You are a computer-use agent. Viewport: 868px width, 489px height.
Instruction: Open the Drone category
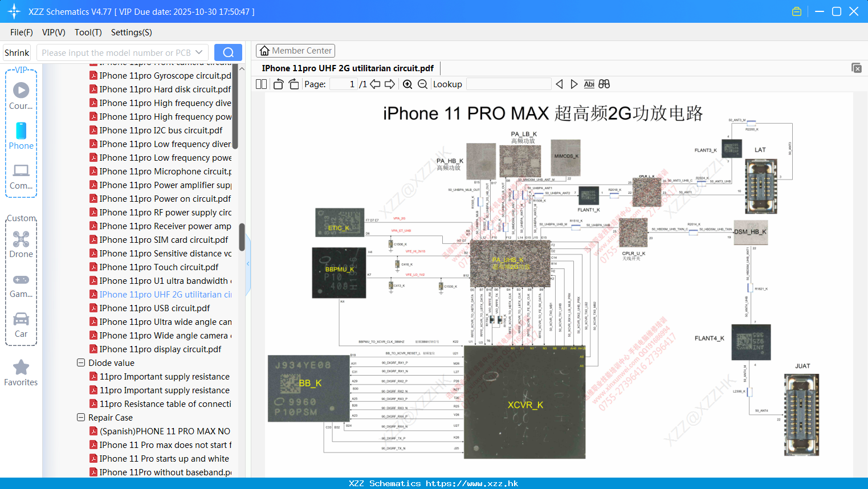21,245
